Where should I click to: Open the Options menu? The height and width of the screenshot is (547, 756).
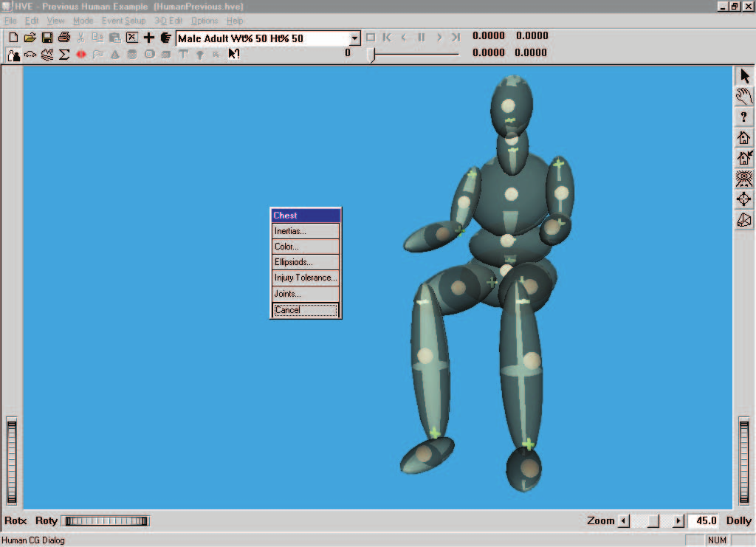[x=205, y=21]
